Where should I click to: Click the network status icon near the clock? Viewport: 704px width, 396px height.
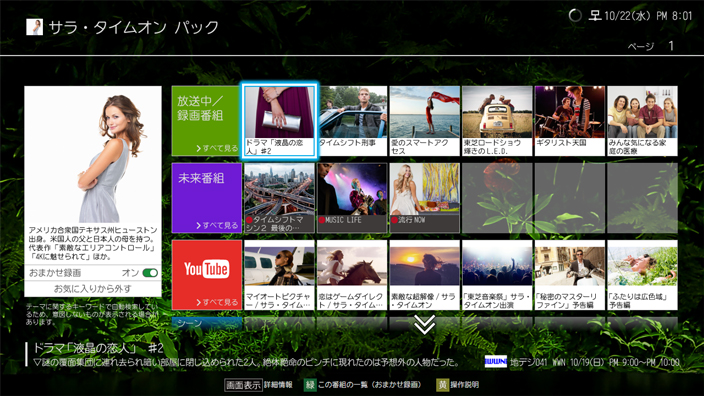click(x=594, y=16)
